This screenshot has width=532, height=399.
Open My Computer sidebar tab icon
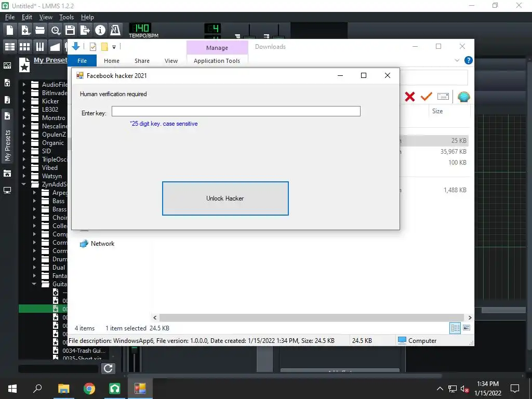(7, 190)
